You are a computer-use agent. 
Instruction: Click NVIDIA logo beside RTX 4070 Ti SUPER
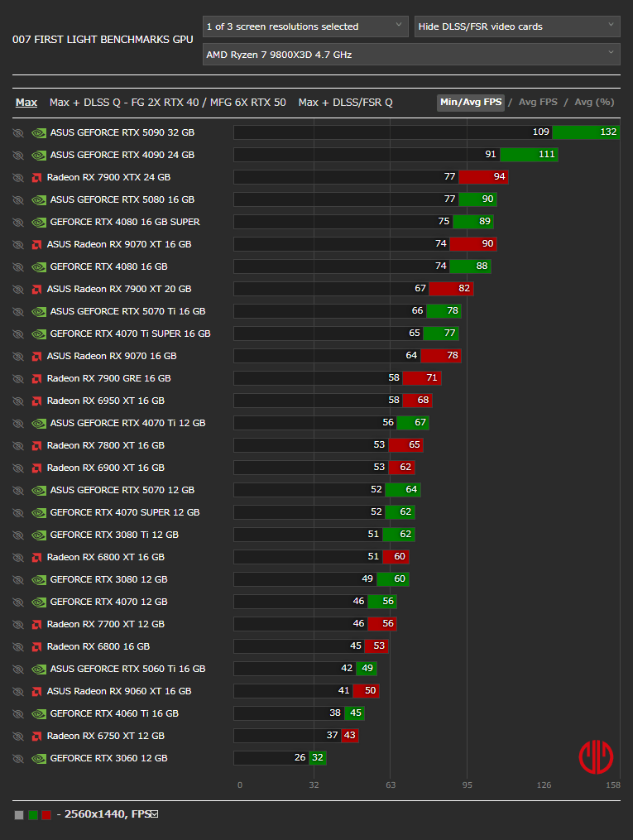39,334
